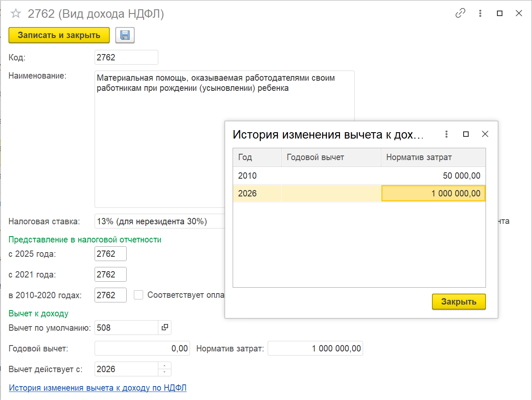Viewport: 532px width, 400px height.
Task: Close the history dialog with X
Action: [485, 134]
